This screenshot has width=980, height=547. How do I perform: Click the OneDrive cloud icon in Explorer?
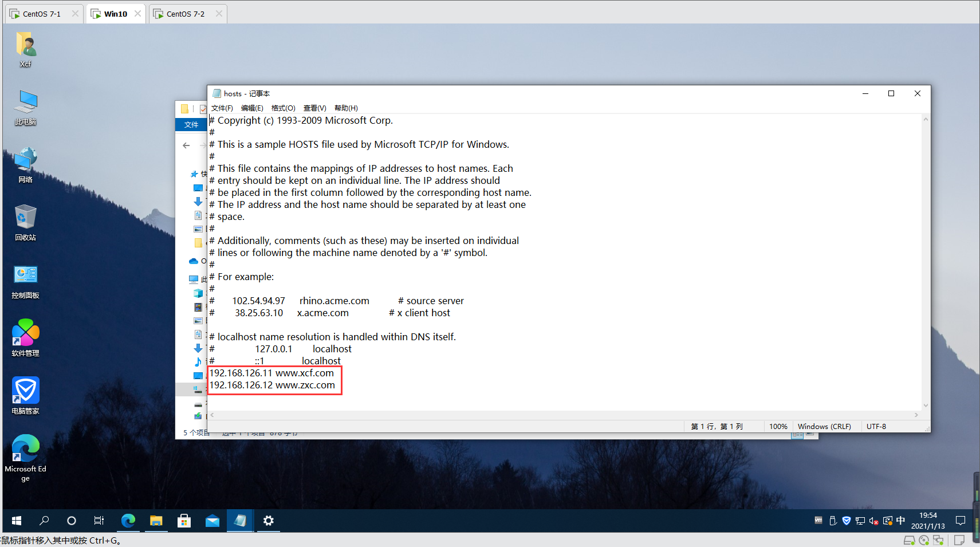coord(194,261)
